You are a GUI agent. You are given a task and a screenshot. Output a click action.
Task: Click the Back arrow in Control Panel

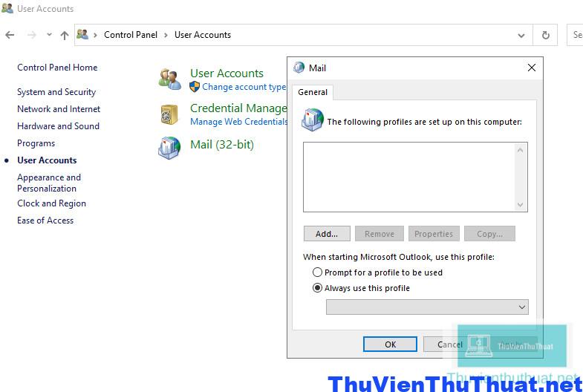[10, 35]
